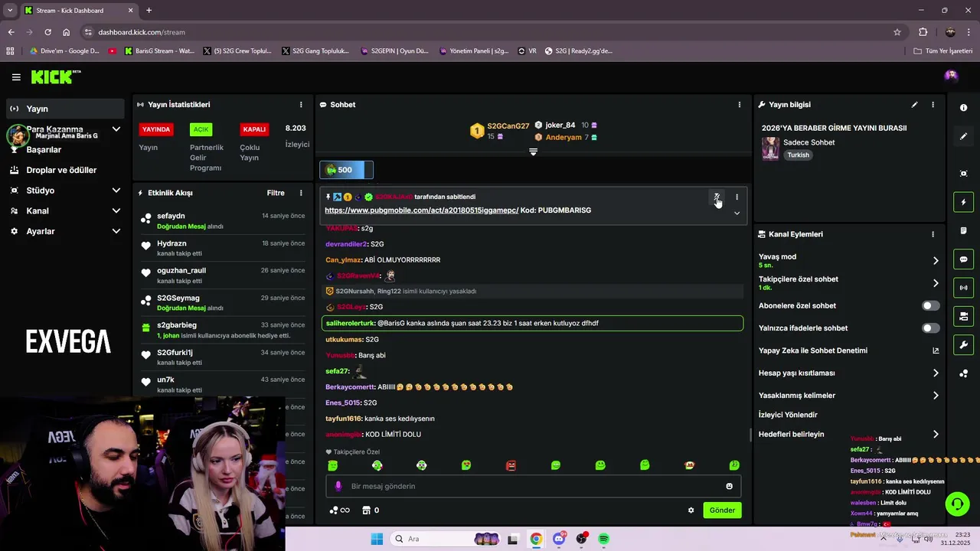Toggle the broadcast signal widget in right sidebar
Screen dimensions: 980x551
tap(963, 288)
